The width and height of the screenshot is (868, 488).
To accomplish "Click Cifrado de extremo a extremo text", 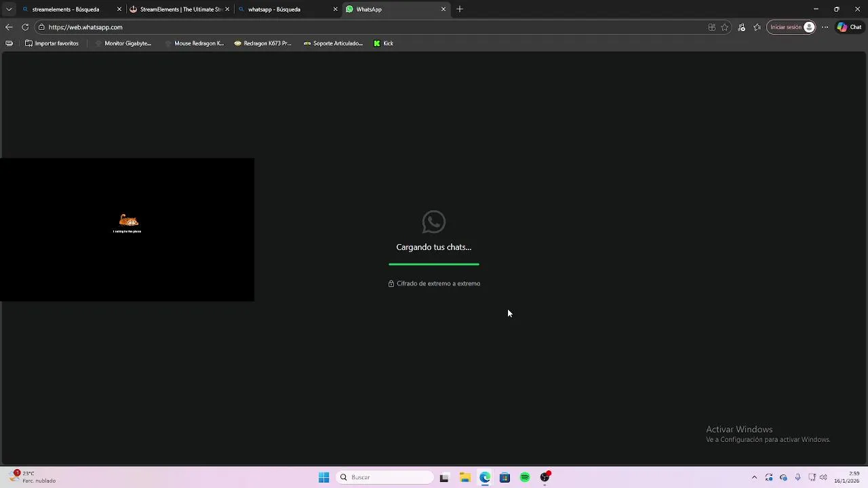I will click(x=438, y=283).
